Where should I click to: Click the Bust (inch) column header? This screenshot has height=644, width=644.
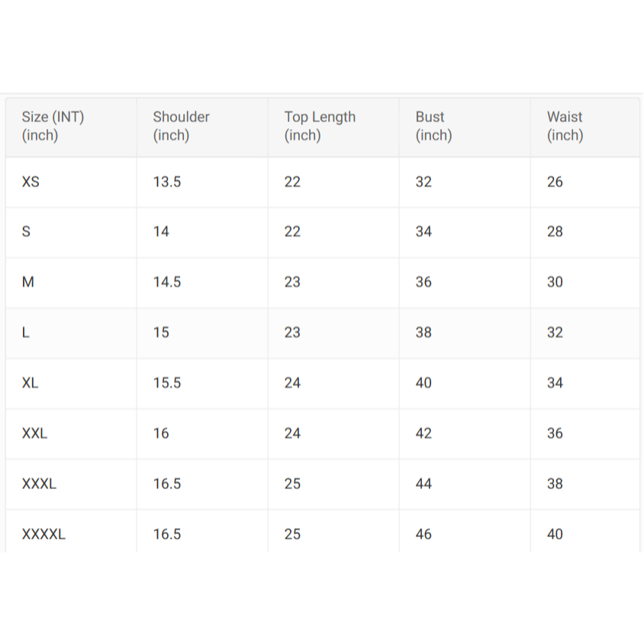point(433,126)
